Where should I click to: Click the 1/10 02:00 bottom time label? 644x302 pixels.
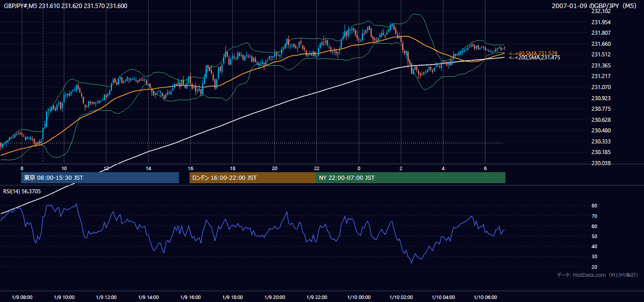tap(401, 297)
